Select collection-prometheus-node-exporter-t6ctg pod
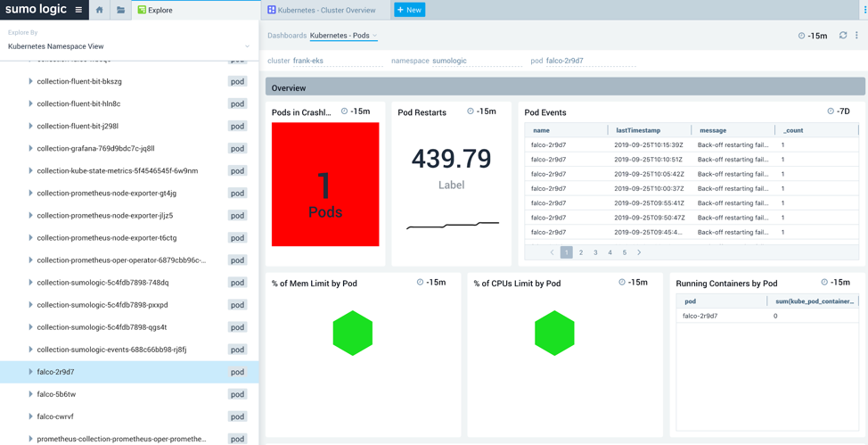Viewport: 868px width, 445px height. click(107, 238)
